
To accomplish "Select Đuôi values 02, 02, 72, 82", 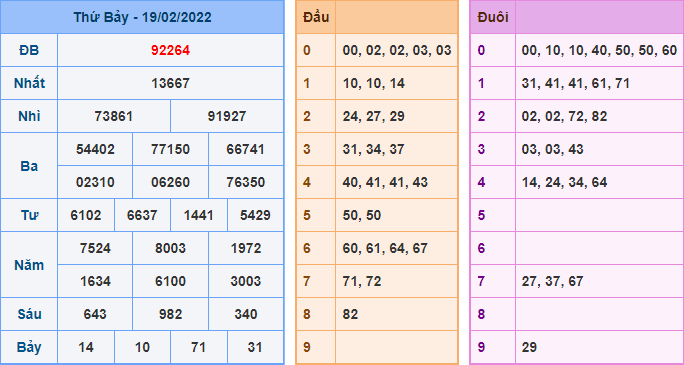I will pyautogui.click(x=564, y=116).
